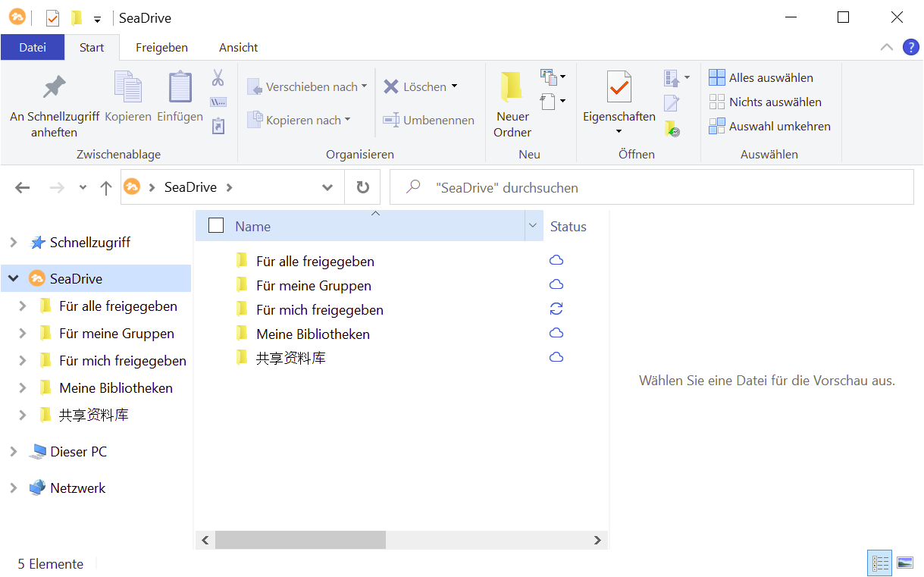This screenshot has width=924, height=577.
Task: Switch to the Freigeben ribbon tab
Action: 161,47
